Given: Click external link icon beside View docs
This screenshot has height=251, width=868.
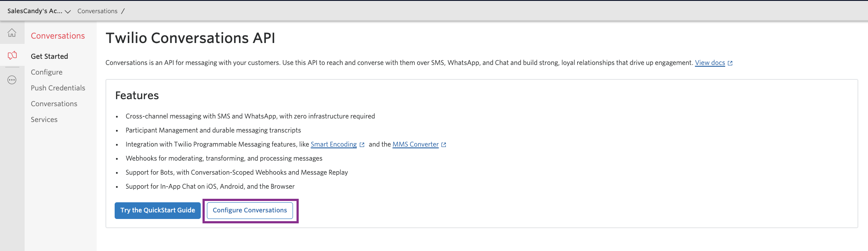Looking at the screenshot, I should [x=730, y=63].
